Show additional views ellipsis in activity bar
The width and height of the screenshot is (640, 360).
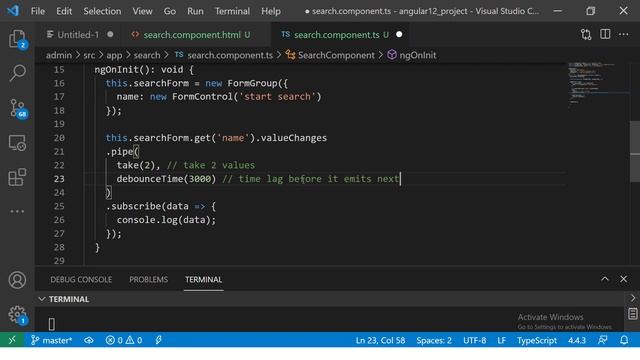[x=17, y=211]
